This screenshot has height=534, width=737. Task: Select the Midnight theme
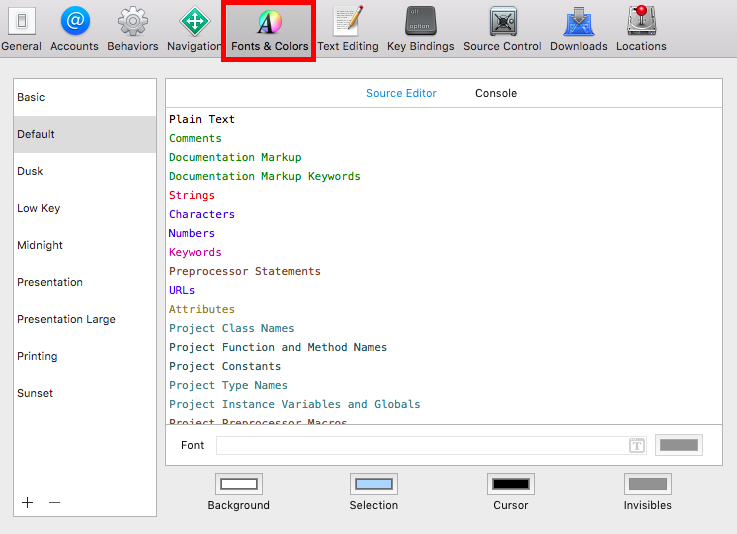[x=85, y=245]
